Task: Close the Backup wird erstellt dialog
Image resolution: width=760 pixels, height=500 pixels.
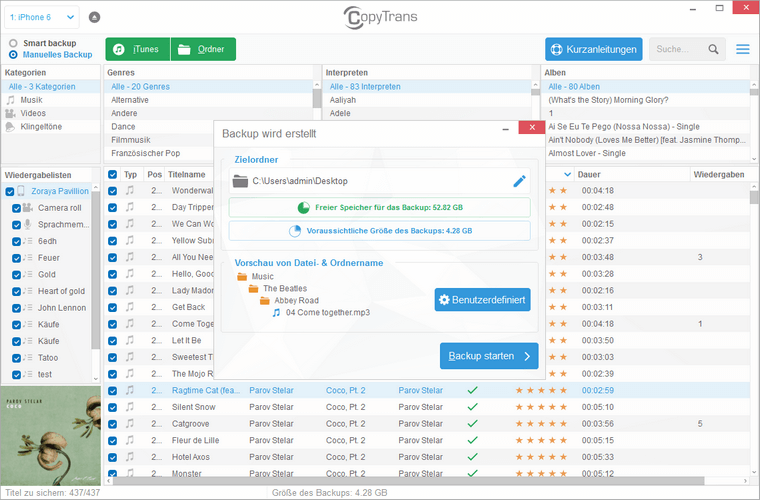Action: (532, 127)
